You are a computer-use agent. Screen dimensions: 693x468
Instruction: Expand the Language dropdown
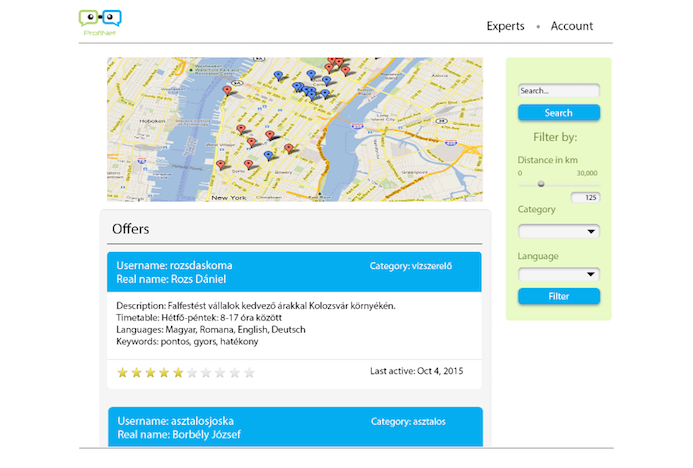[558, 274]
